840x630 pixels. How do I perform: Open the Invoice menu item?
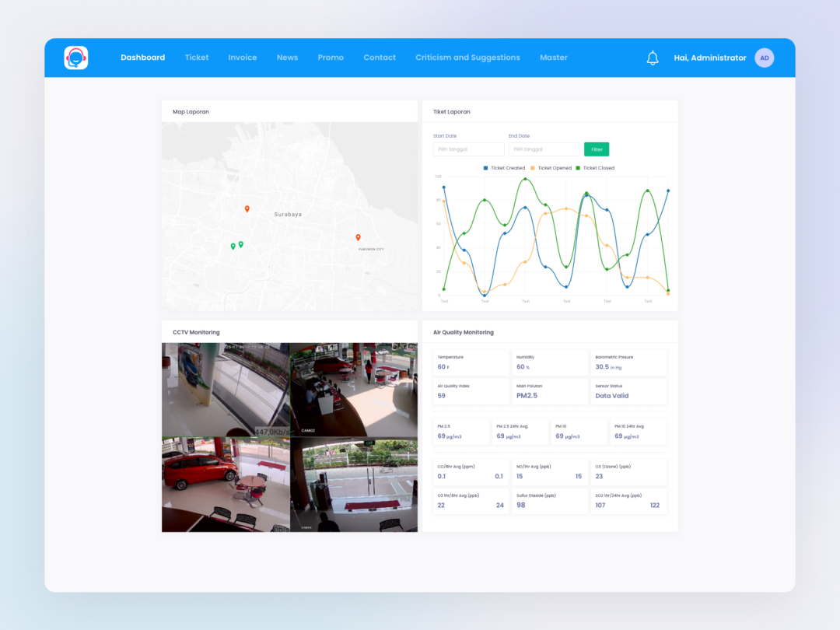coord(242,58)
